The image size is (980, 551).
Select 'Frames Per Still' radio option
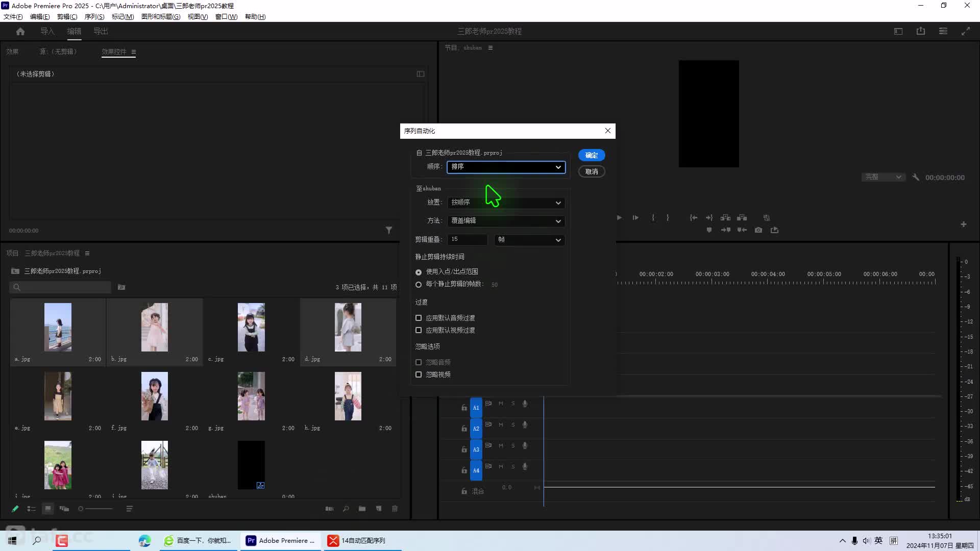(x=419, y=285)
